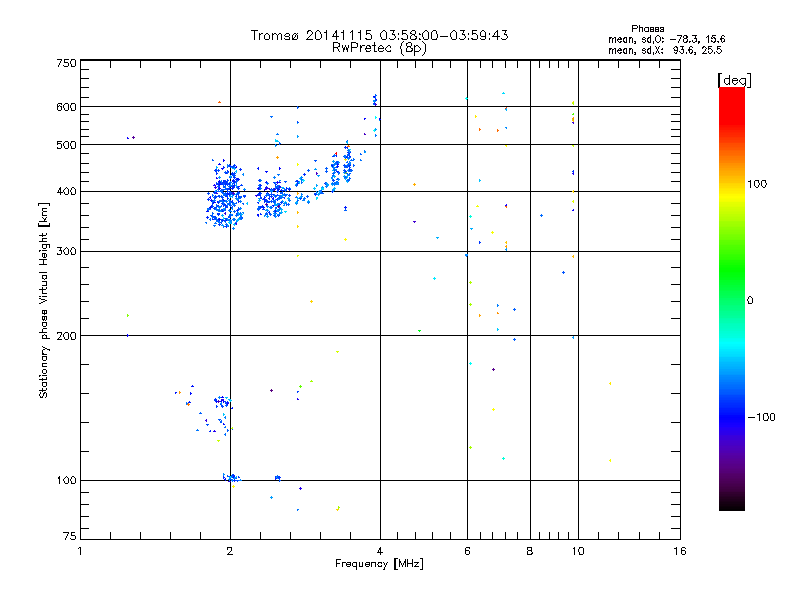
Task: Click x-axis tick label '1'
Action: tap(80, 551)
